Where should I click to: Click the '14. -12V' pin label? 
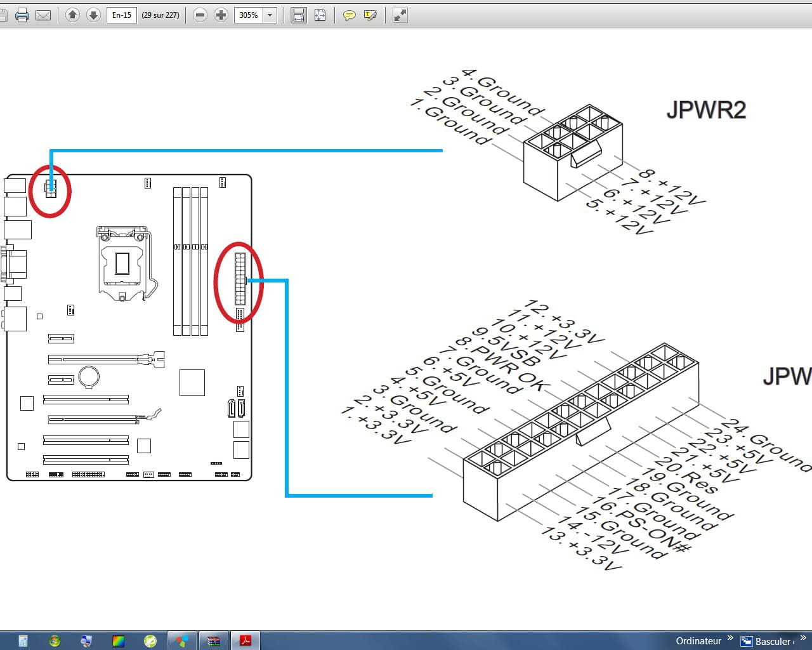pos(593,536)
